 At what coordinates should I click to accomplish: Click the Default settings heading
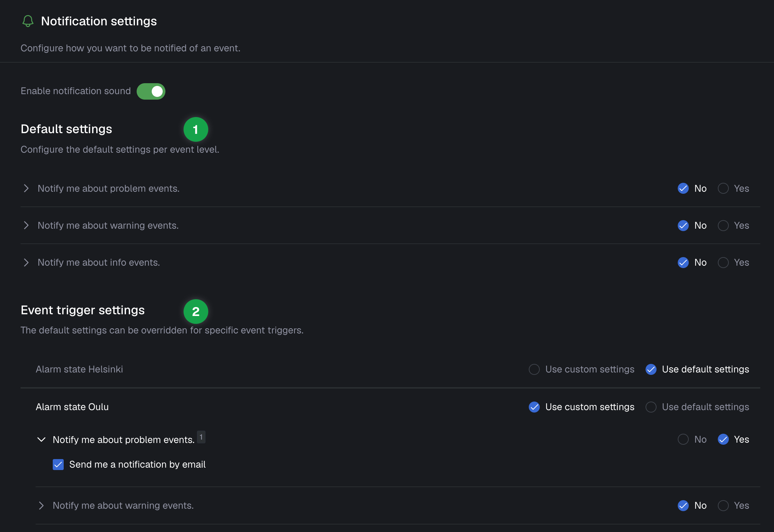66,129
